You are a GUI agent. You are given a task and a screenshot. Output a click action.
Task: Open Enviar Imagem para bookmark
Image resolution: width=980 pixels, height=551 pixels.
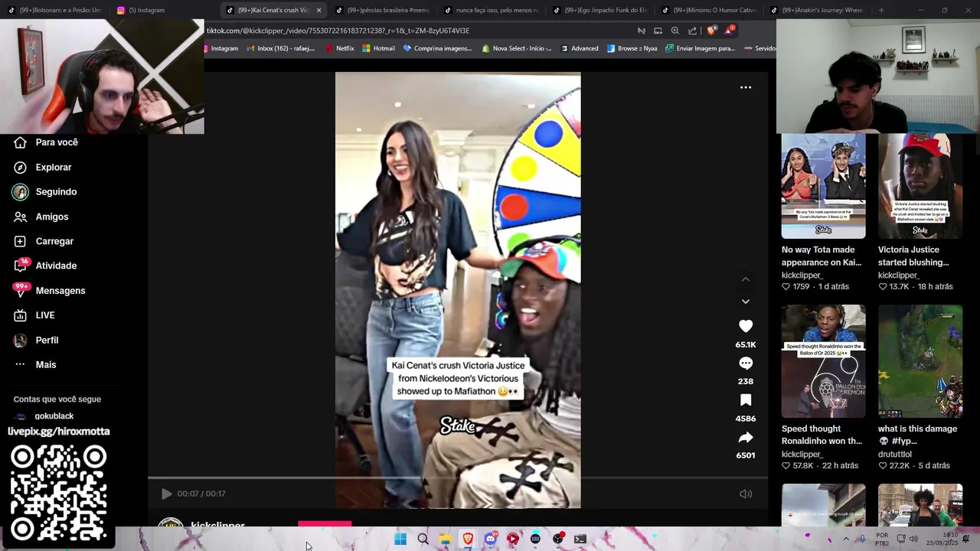point(700,48)
